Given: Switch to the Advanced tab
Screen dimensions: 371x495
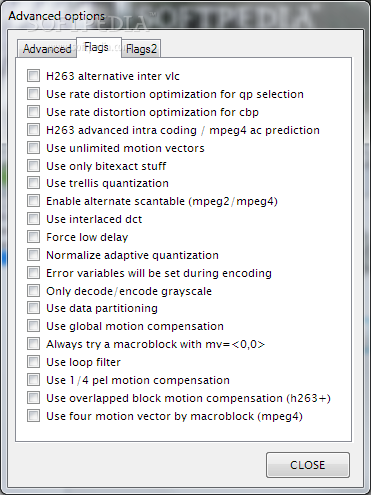Looking at the screenshot, I should [47, 49].
